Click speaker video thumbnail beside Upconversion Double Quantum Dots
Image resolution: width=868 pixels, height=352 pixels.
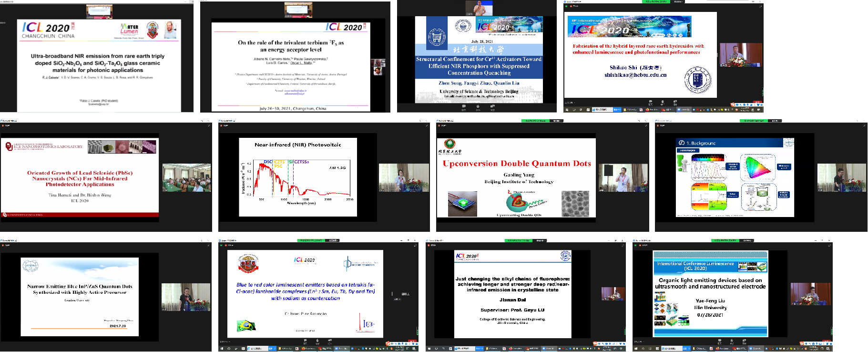pos(623,177)
